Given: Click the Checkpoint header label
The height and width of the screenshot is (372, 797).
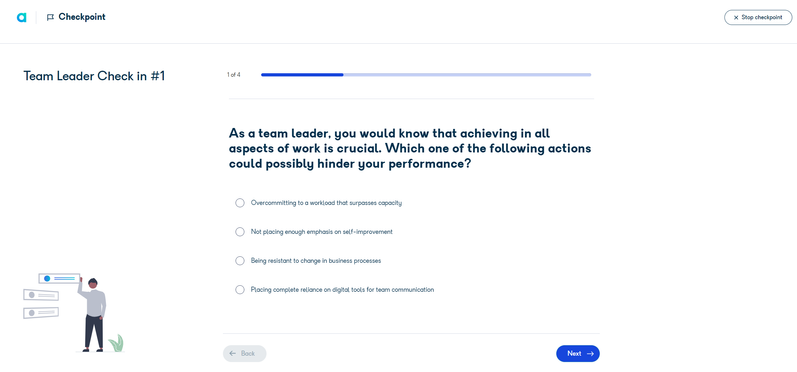Looking at the screenshot, I should pyautogui.click(x=82, y=17).
